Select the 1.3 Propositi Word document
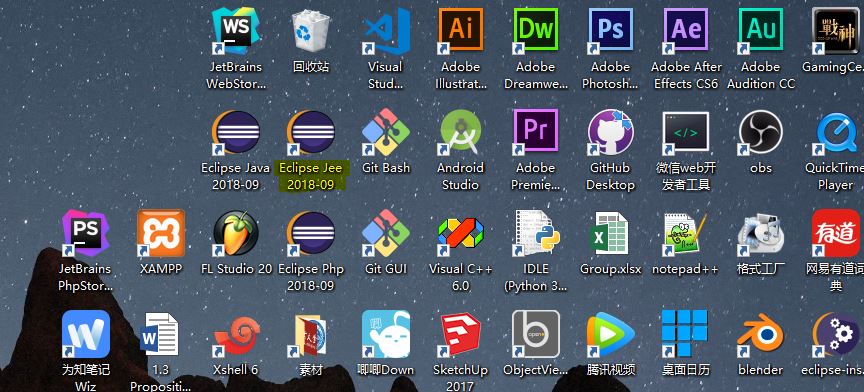 [161, 334]
